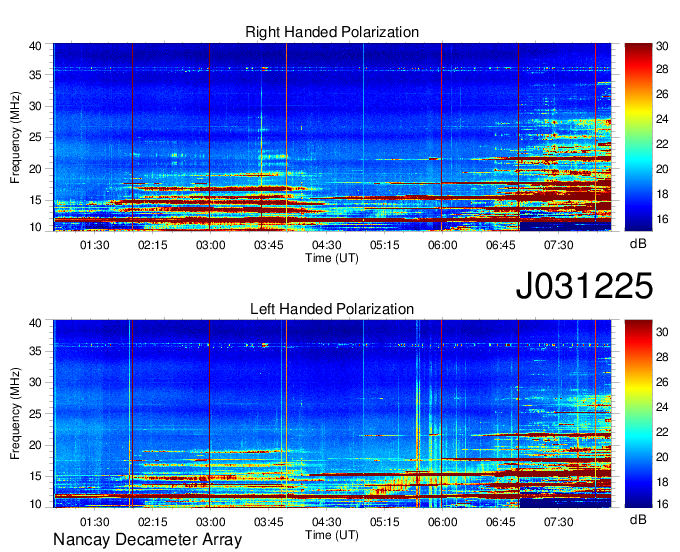This screenshot has width=680, height=552.
Task: Click the dB unit label of Right Handed colorbar
Action: (x=638, y=244)
